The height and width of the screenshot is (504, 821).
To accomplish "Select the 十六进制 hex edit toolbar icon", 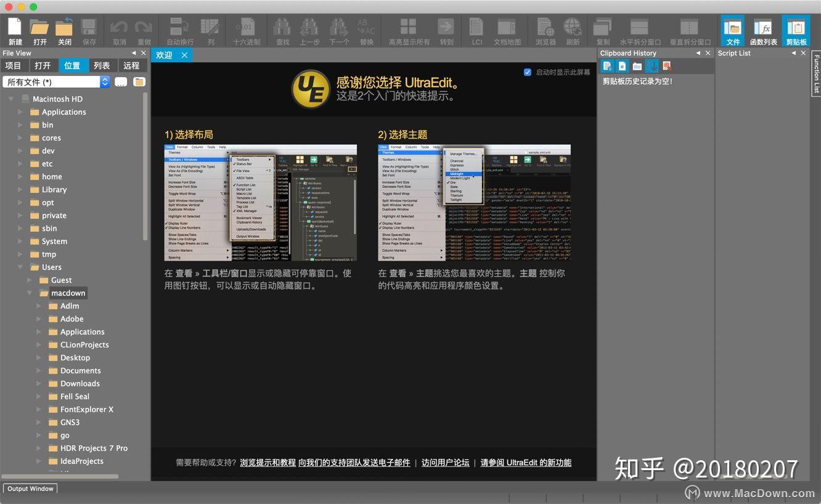I will point(247,30).
